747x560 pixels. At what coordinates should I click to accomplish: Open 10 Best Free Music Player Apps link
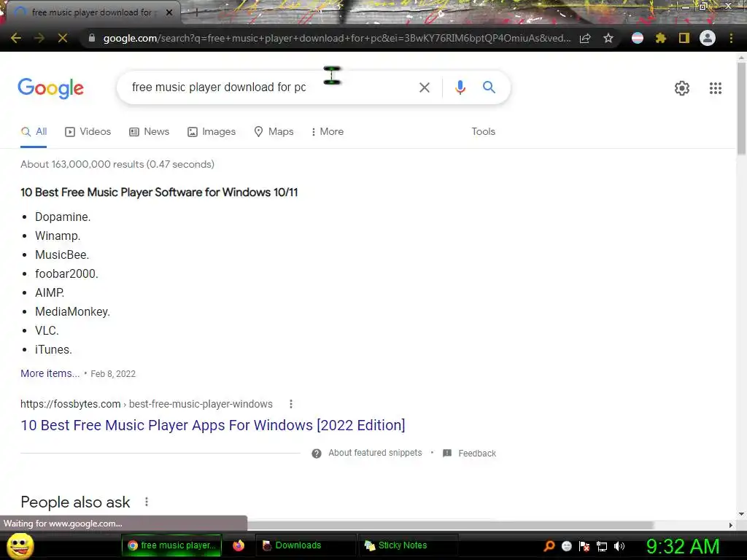click(213, 425)
